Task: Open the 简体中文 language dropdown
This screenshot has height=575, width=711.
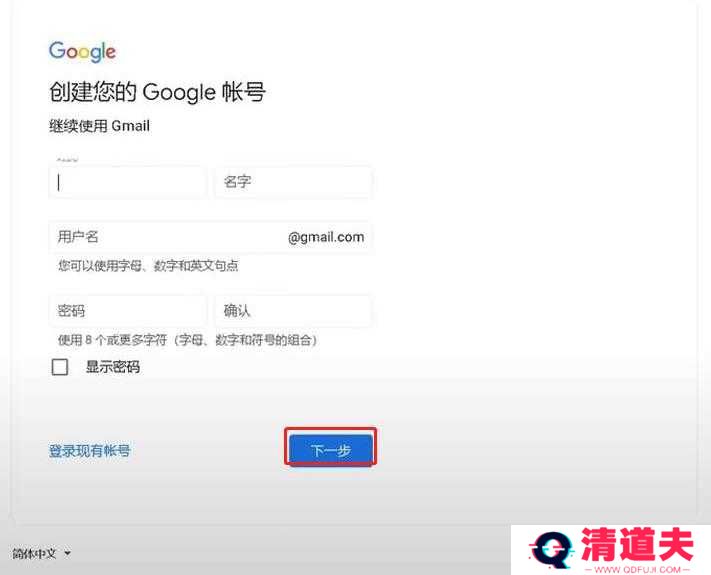Action: (42, 553)
